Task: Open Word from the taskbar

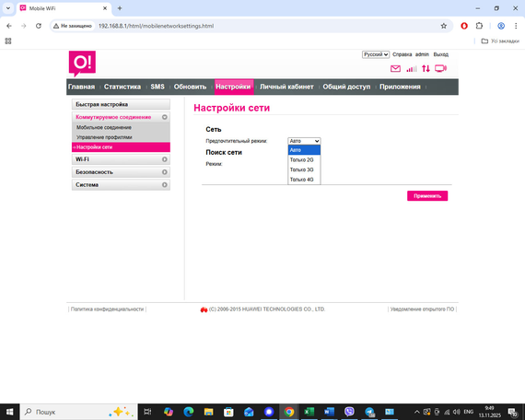Action: [329, 412]
